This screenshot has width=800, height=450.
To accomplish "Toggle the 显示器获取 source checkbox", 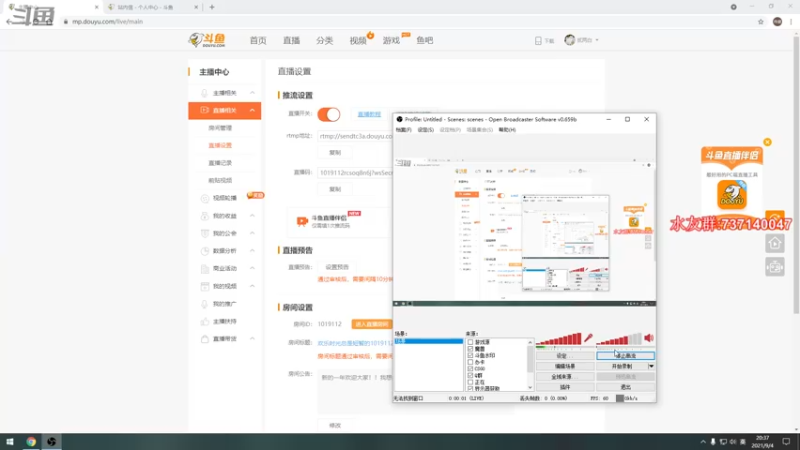I will click(470, 388).
